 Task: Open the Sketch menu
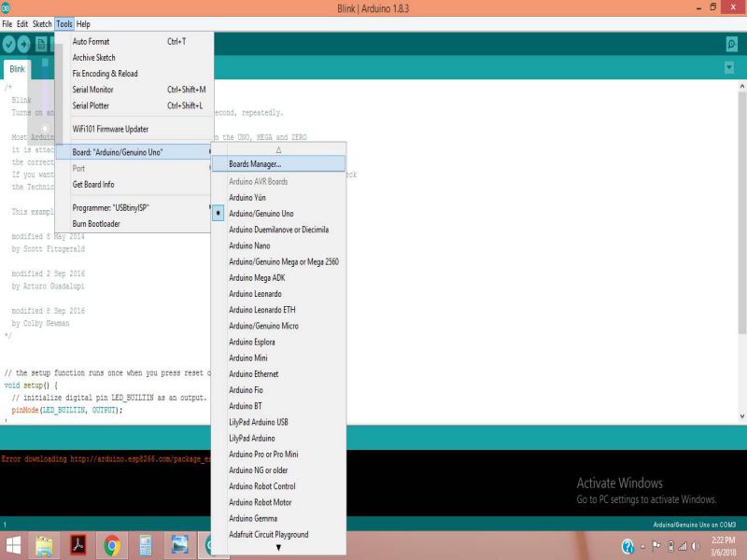[x=42, y=24]
